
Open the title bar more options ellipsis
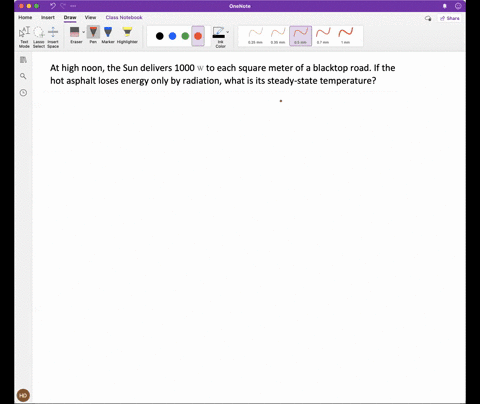pyautogui.click(x=73, y=6)
